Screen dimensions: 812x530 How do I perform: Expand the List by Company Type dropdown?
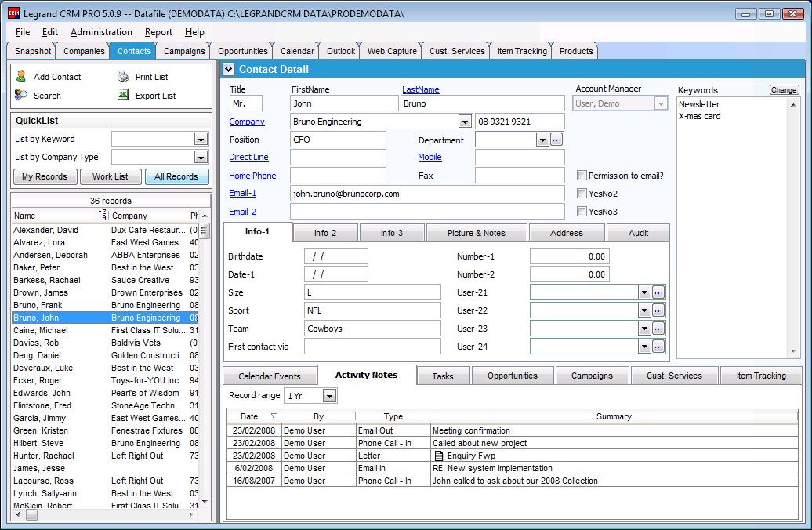[201, 157]
